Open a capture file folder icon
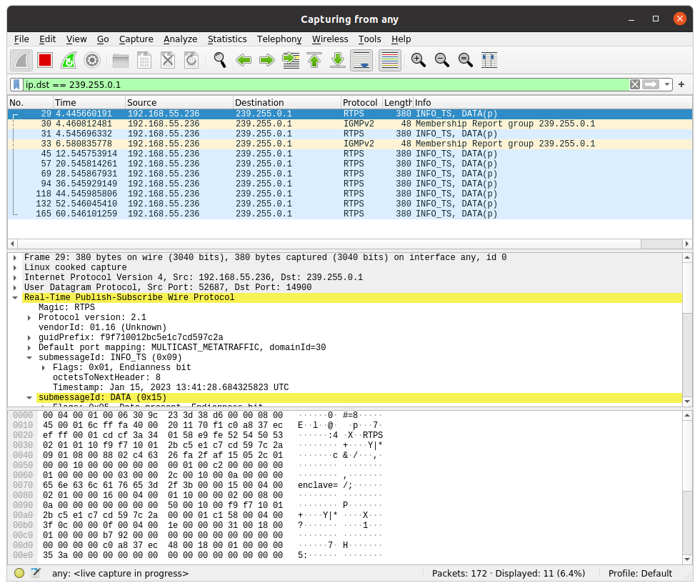The height and width of the screenshot is (588, 700). (x=121, y=60)
